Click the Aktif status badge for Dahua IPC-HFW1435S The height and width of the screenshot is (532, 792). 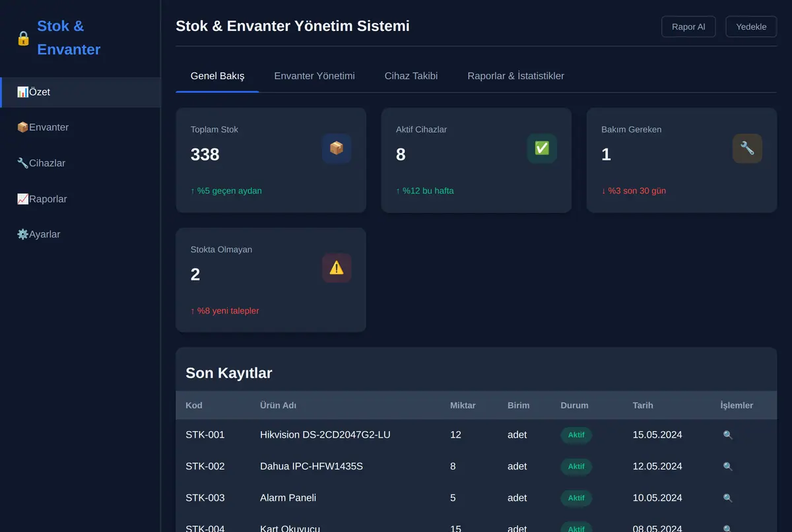[576, 467]
